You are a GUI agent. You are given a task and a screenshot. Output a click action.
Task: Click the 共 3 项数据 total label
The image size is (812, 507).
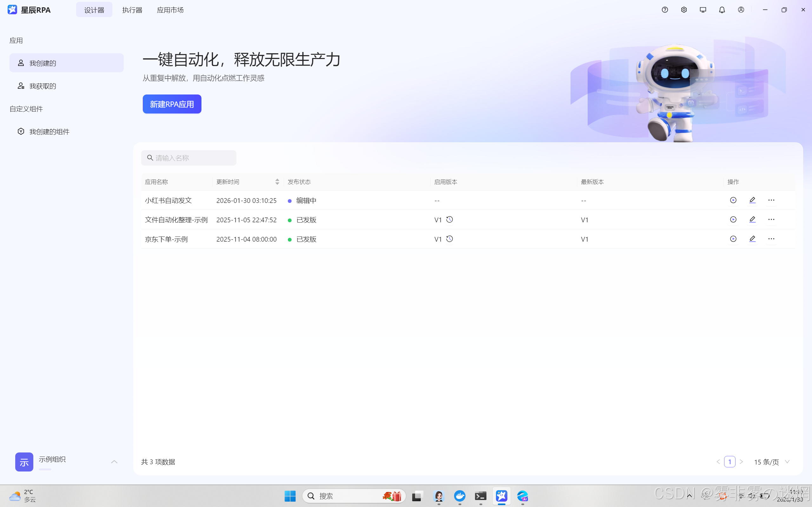coord(158,462)
